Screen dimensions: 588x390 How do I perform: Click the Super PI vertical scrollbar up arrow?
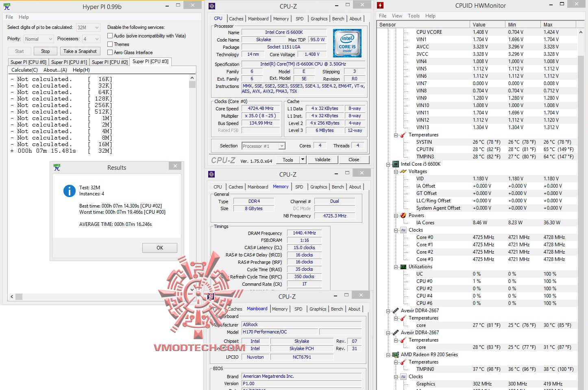tap(192, 78)
